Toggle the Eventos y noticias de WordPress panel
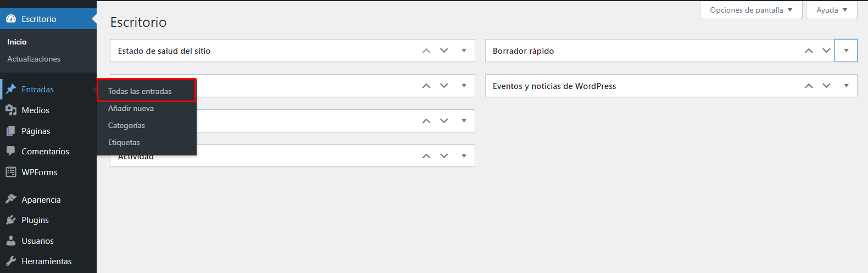Screen dimensions: 868x273 [x=846, y=86]
